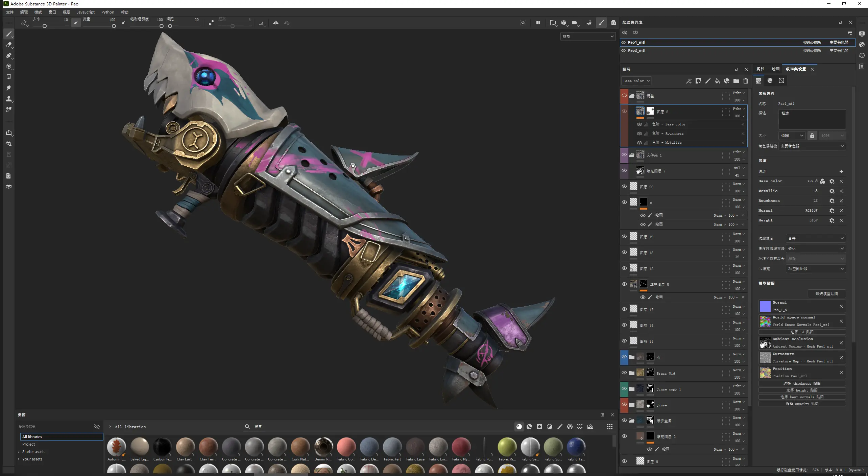The height and width of the screenshot is (476, 868).
Task: Click the assets 搜索 search field
Action: click(379, 427)
